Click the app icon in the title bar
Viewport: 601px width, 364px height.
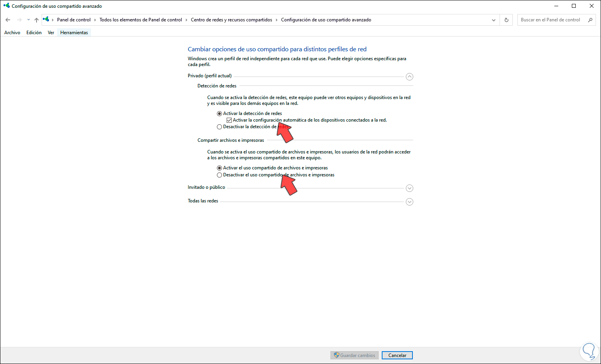pyautogui.click(x=6, y=6)
